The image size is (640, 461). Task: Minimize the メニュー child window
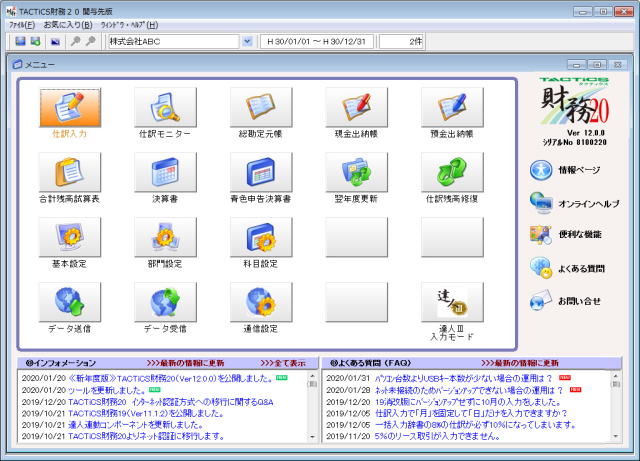click(576, 65)
